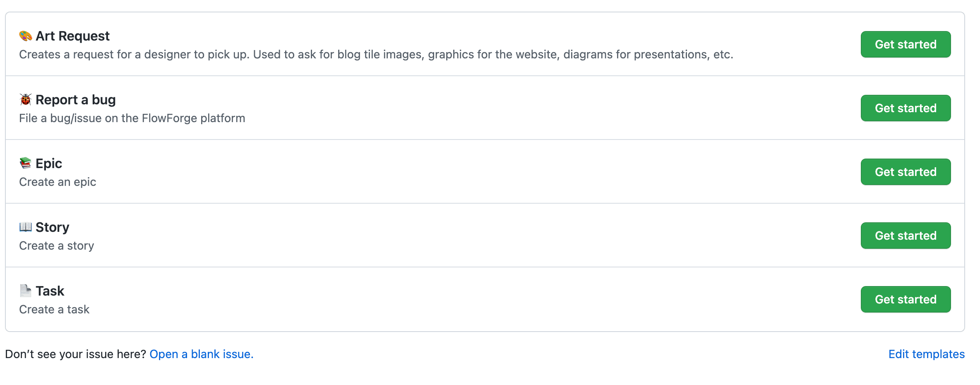
Task: Select the Report a bug template title
Action: tap(76, 99)
